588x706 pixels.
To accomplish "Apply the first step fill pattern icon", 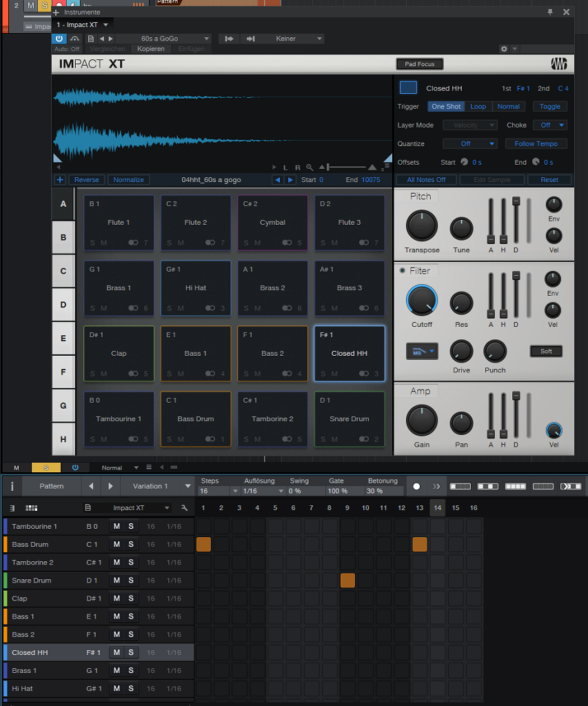I will (x=460, y=486).
